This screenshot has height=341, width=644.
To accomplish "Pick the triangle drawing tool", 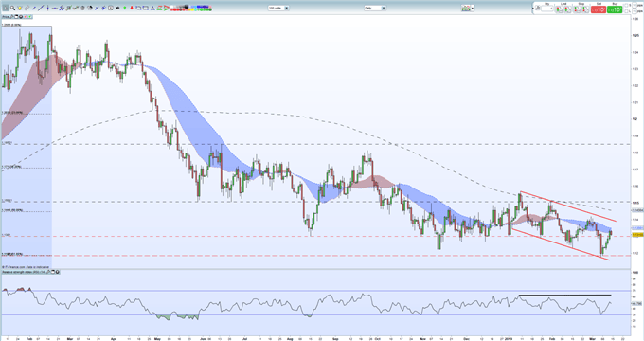I will (x=152, y=8).
